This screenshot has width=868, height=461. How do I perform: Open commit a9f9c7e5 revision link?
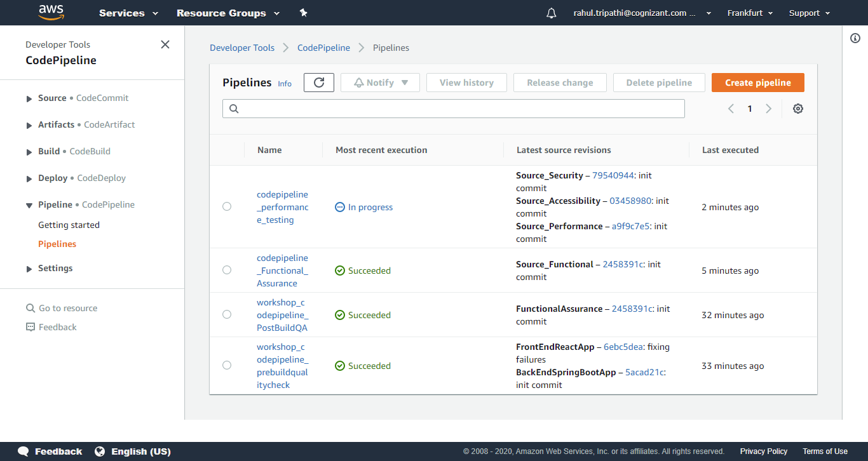click(x=631, y=226)
